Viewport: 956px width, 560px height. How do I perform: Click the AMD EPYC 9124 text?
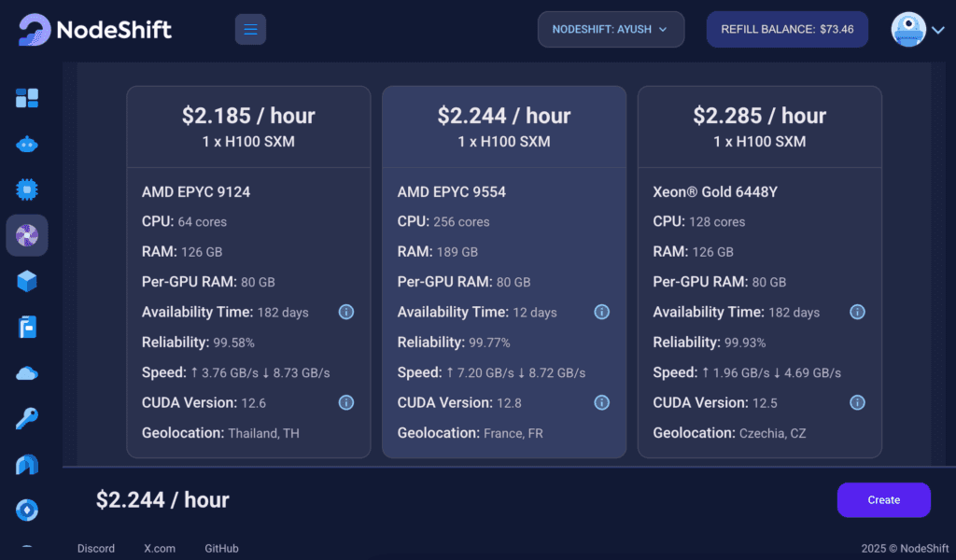196,192
